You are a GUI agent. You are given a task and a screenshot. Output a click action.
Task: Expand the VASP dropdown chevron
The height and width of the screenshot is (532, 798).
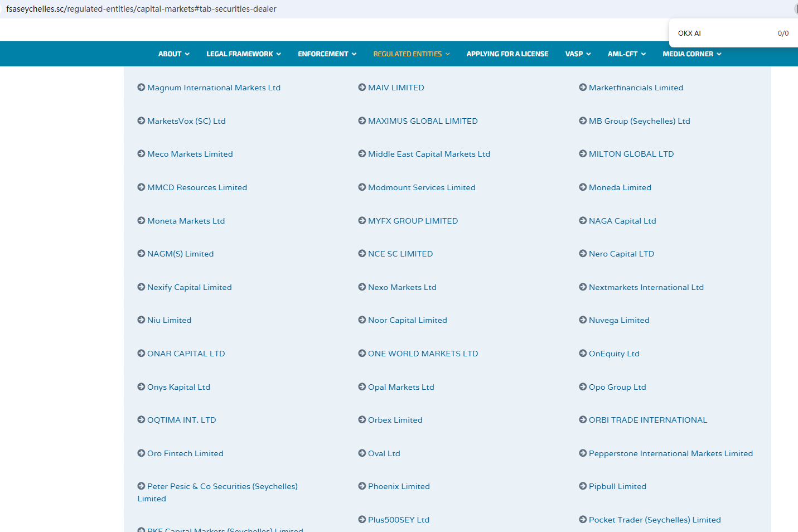(588, 54)
